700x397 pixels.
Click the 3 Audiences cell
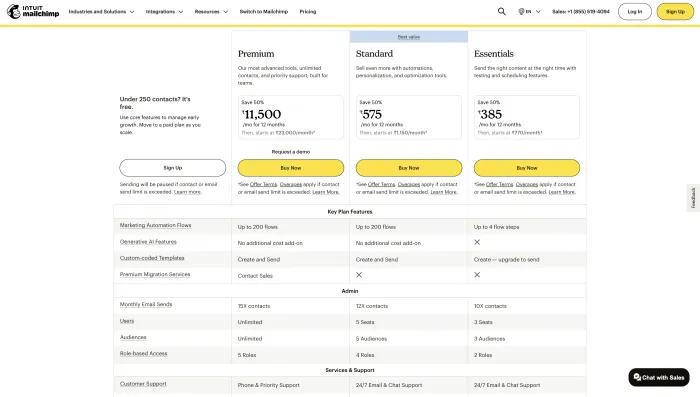click(489, 339)
